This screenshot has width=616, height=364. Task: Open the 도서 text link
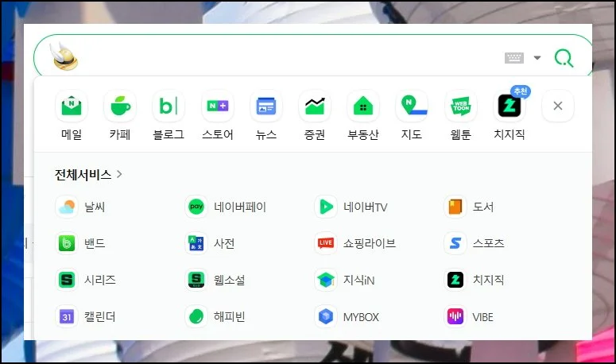pyautogui.click(x=483, y=207)
